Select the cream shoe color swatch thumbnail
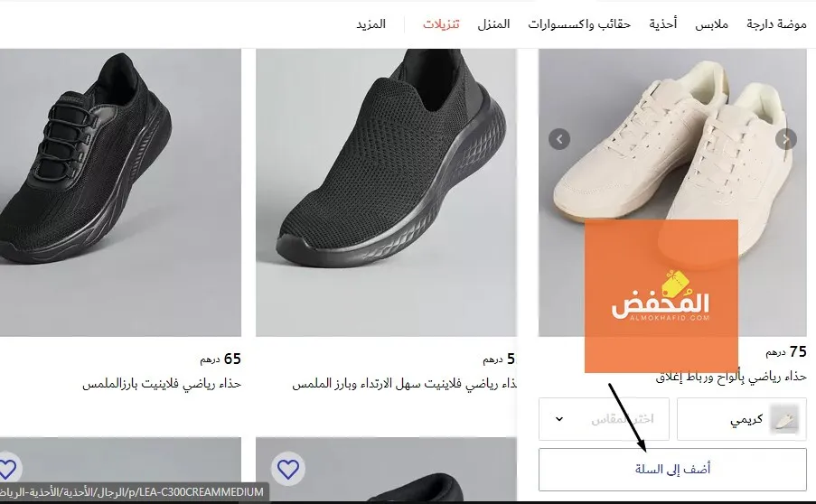 click(x=784, y=419)
